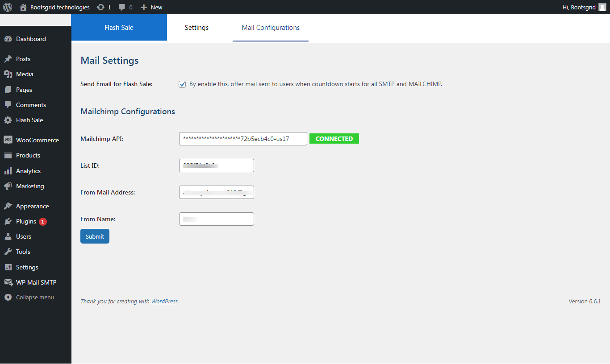Viewport: 610px width, 364px height.
Task: Click the green CONNECTED status badge
Action: (334, 139)
